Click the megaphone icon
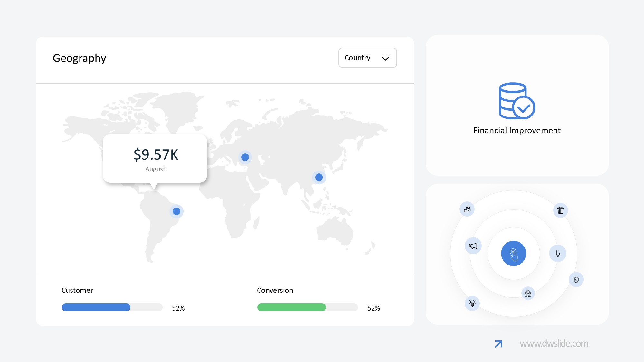This screenshot has width=644, height=362. (473, 246)
